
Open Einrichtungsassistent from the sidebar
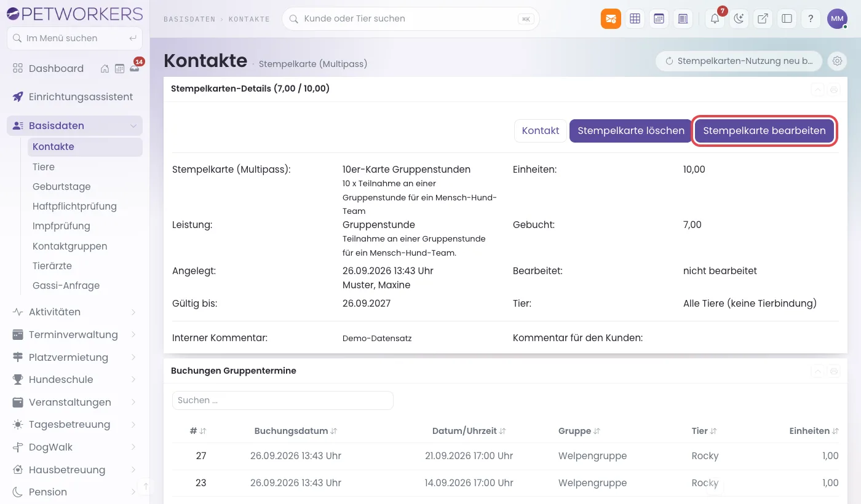click(74, 96)
